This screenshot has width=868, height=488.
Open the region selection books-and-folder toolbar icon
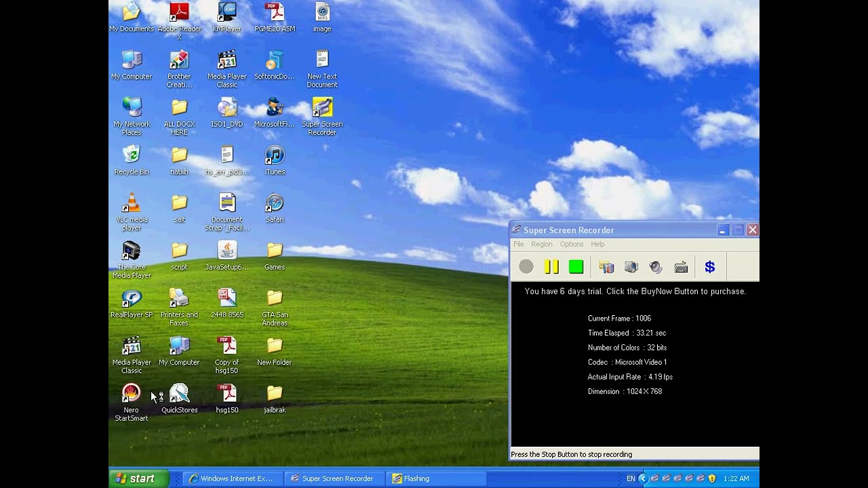click(x=606, y=267)
